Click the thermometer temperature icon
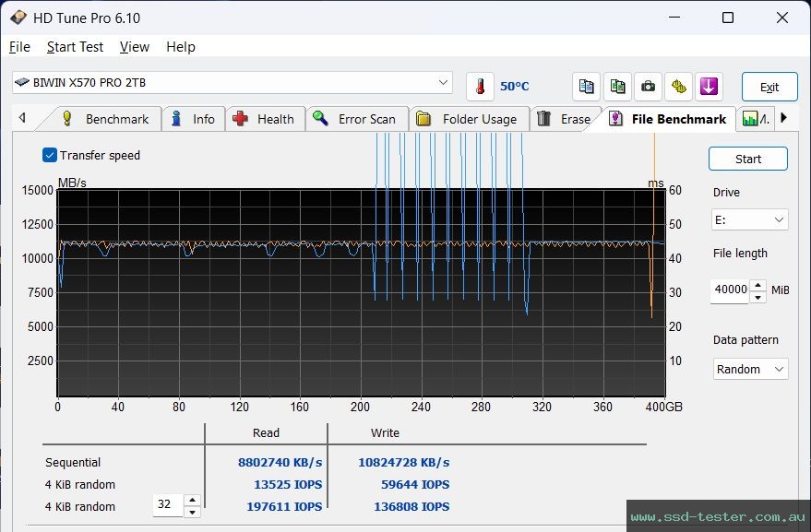 [x=481, y=85]
